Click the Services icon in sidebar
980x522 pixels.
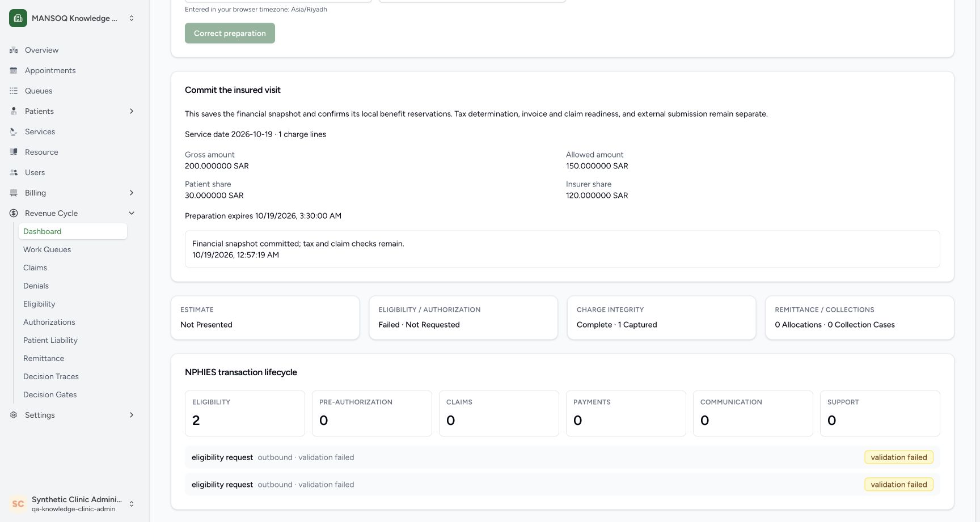pyautogui.click(x=14, y=131)
